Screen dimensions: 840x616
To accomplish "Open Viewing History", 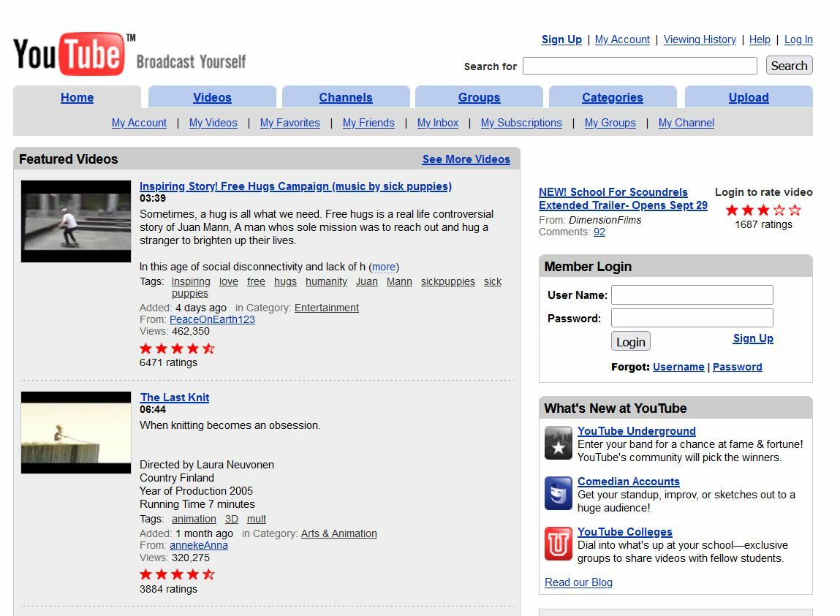I will (700, 39).
